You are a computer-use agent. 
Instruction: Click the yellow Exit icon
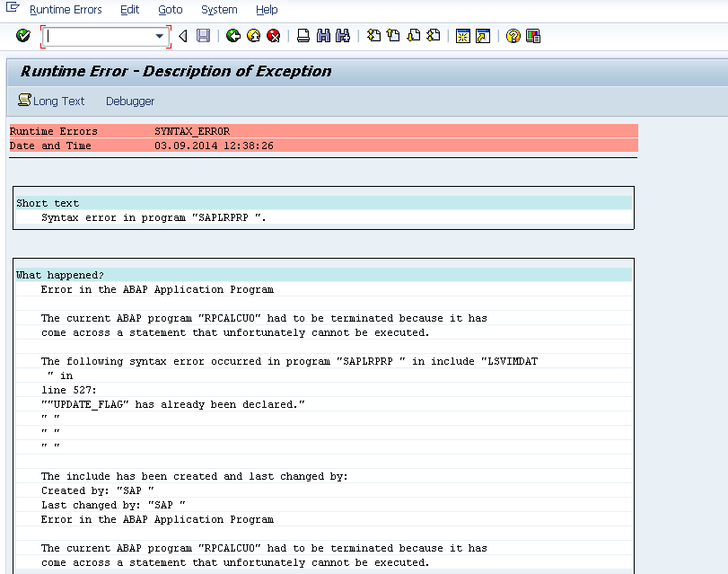point(253,36)
